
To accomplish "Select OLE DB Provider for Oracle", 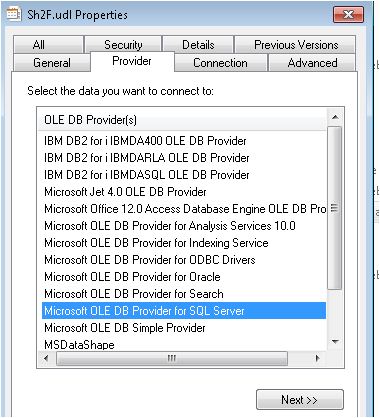I will coord(184,277).
